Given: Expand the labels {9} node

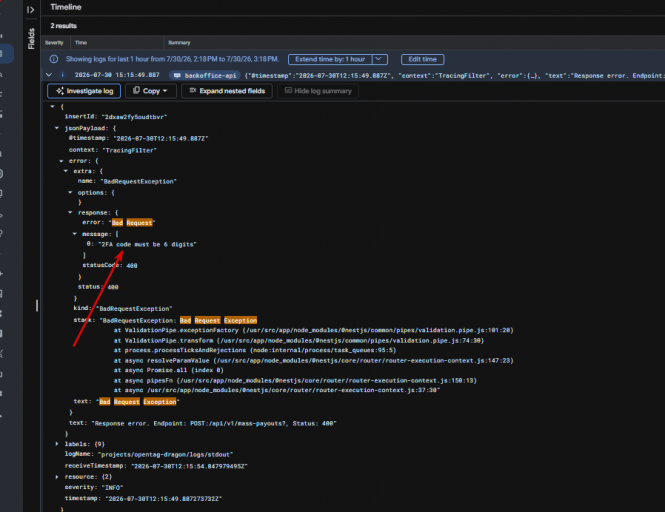Looking at the screenshot, I should (x=57, y=444).
